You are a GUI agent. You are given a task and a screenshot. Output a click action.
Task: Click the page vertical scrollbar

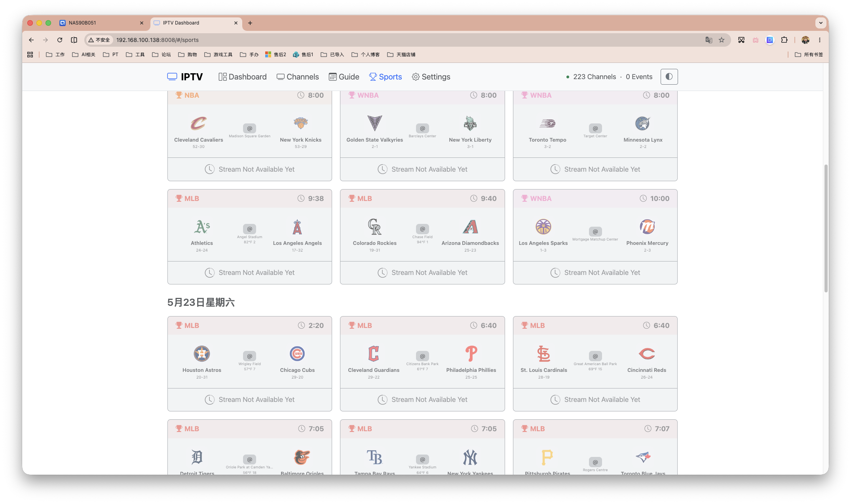click(826, 228)
